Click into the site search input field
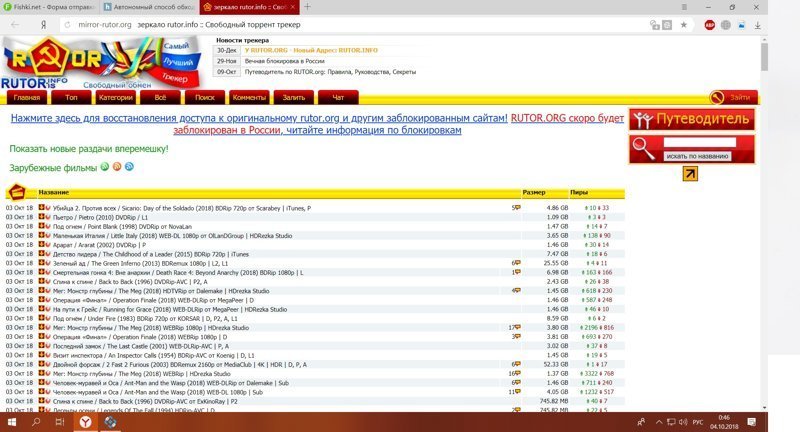 pos(699,142)
